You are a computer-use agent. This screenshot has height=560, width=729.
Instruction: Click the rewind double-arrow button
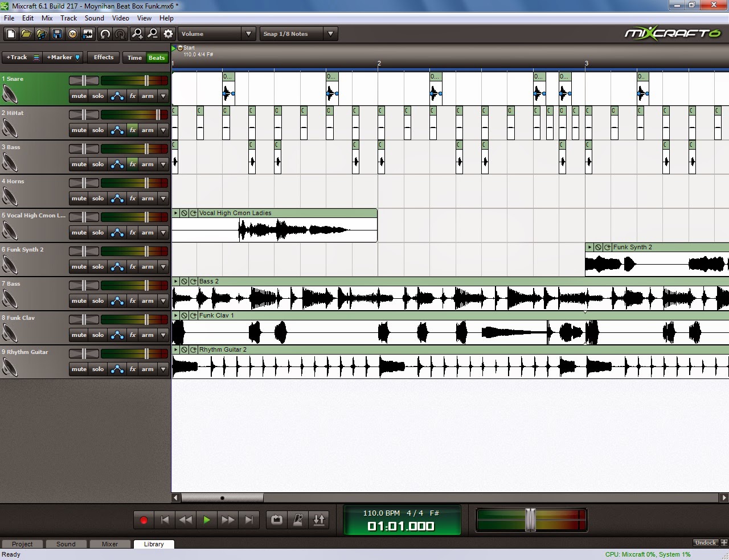tap(186, 520)
